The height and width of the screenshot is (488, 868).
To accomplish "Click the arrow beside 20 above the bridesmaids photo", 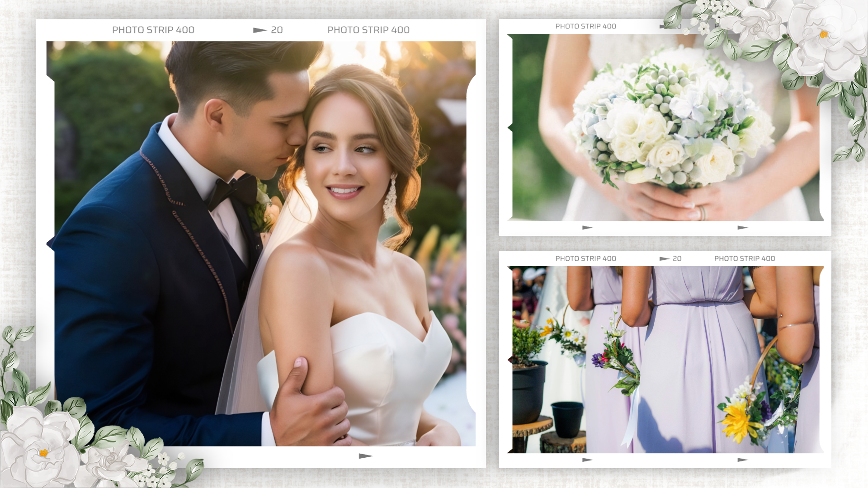I will coord(664,259).
